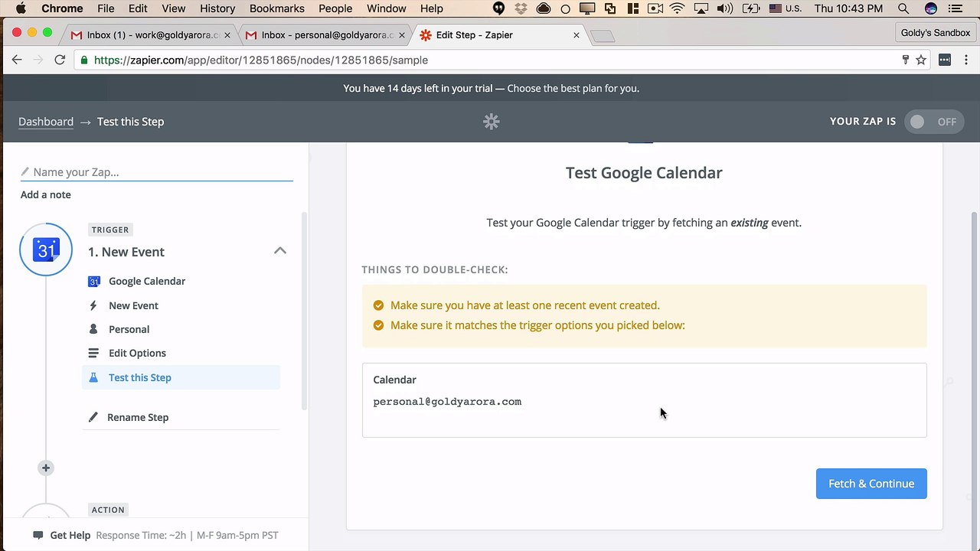Click the Dashboard link
Viewport: 980px width, 551px height.
pos(46,122)
